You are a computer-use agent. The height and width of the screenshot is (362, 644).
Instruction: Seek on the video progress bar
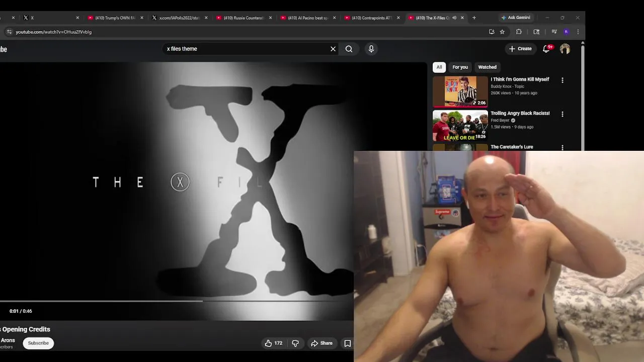point(177,301)
